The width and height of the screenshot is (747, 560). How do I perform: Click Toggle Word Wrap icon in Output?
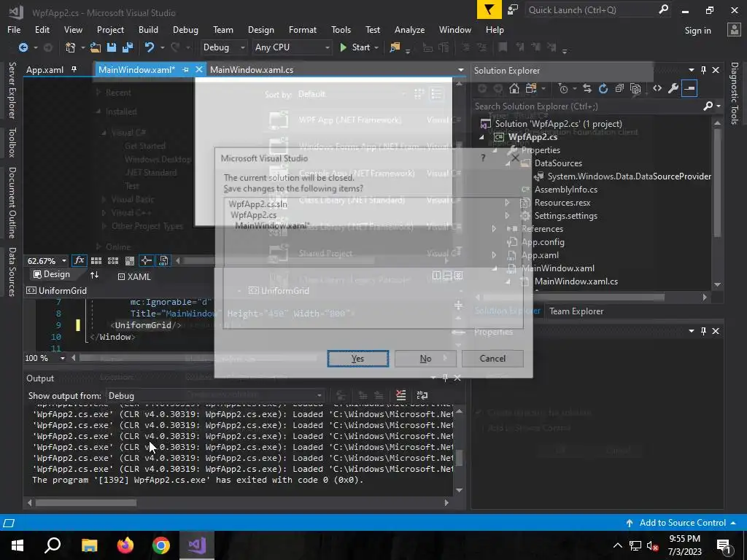coord(422,395)
